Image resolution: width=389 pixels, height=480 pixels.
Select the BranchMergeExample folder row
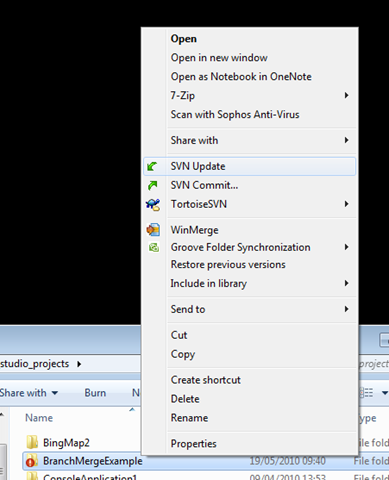tap(205, 461)
